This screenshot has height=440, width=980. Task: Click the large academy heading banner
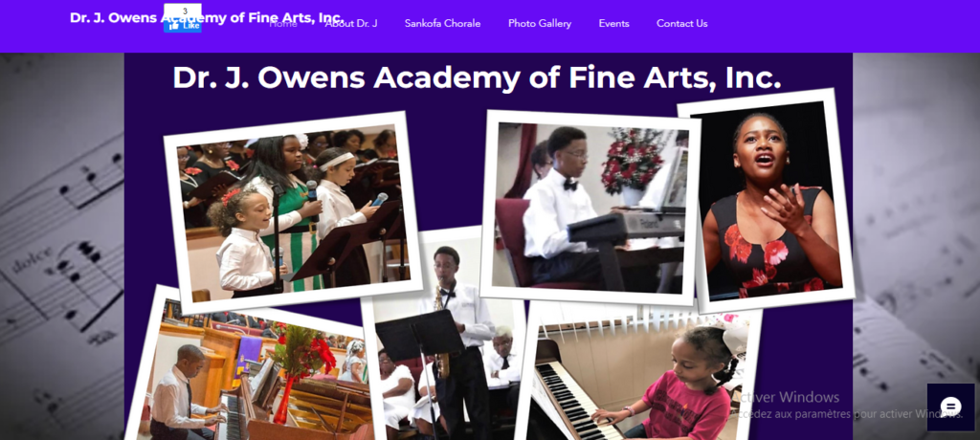[x=477, y=78]
